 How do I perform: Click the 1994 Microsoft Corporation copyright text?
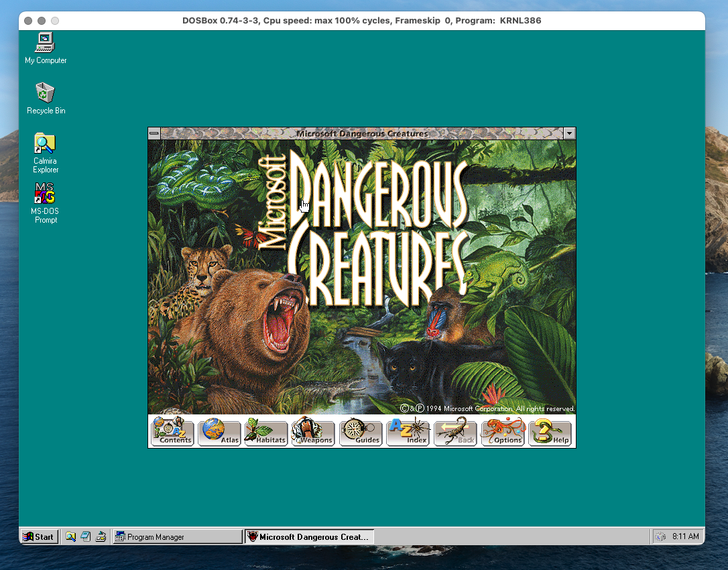point(487,409)
